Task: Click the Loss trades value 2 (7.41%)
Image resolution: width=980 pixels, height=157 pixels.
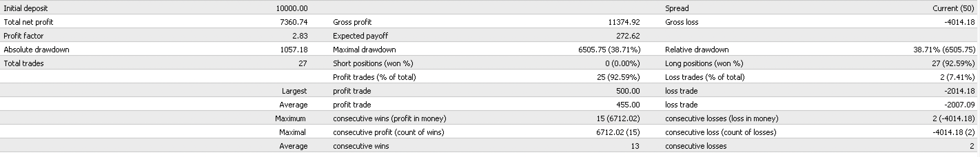Action: click(x=957, y=77)
